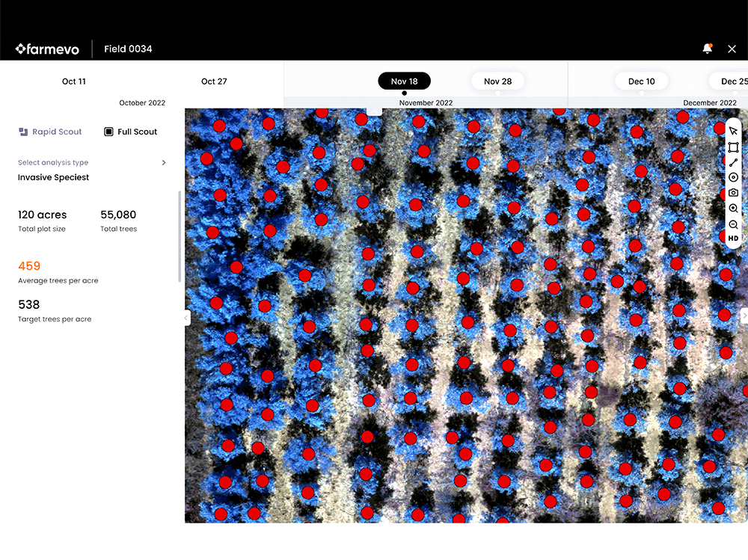748x560 pixels.
Task: Choose the line measurement tool
Action: point(733,162)
